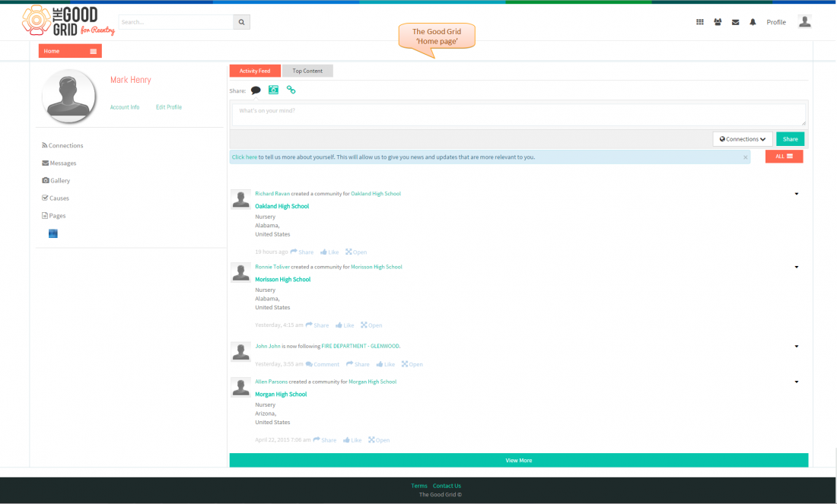Click Mark Henry's large profile picture
Image resolution: width=837 pixels, height=504 pixels.
[68, 97]
